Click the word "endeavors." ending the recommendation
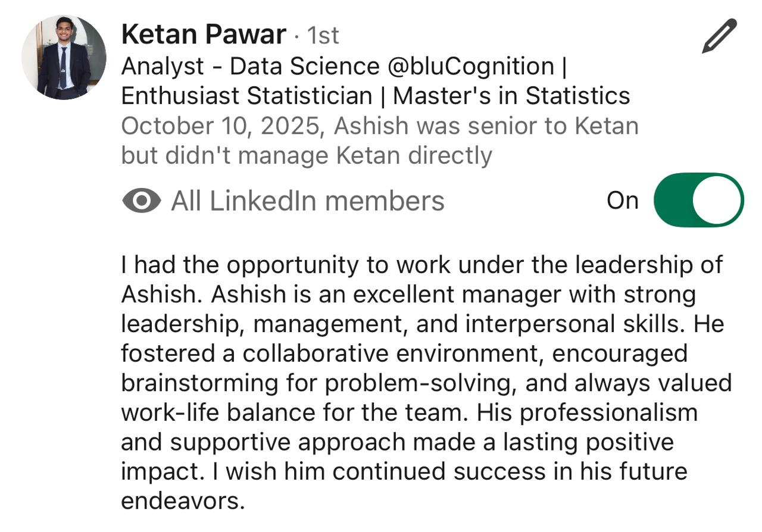The image size is (762, 532). (183, 501)
